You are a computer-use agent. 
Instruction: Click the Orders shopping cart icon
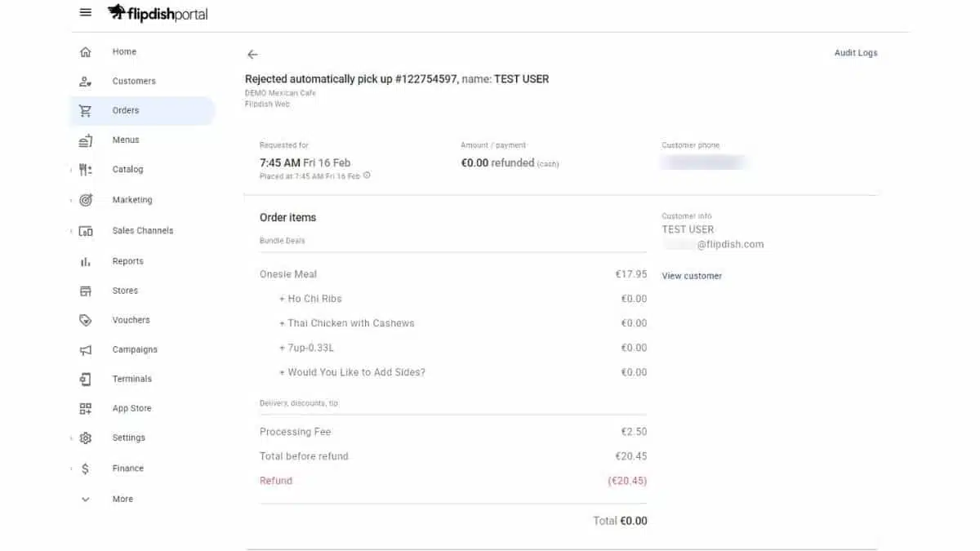(x=86, y=111)
